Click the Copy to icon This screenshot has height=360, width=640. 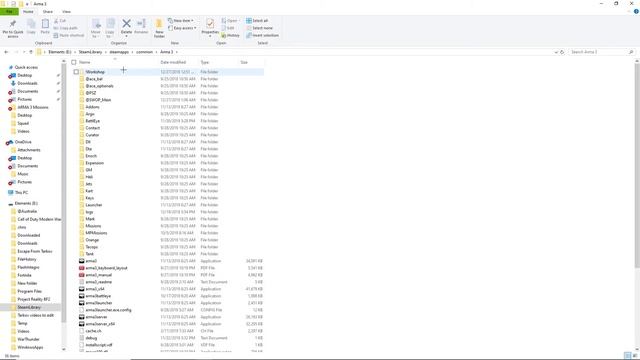pos(110,24)
